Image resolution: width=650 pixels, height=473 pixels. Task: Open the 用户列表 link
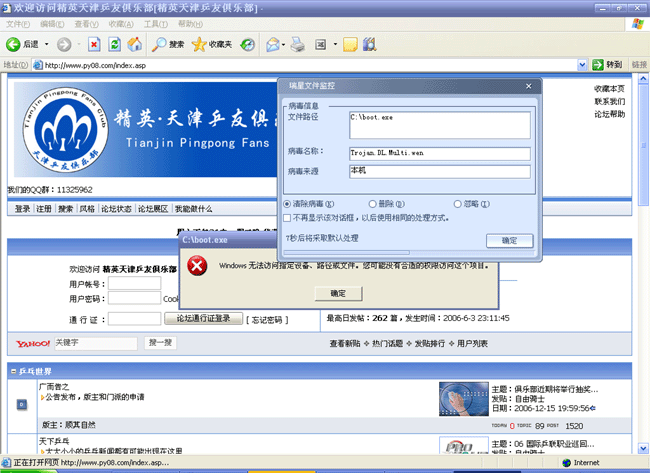(472, 344)
